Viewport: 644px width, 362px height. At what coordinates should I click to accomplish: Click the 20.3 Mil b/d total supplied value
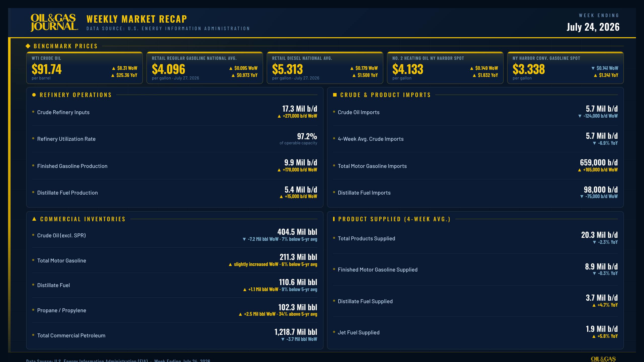599,235
